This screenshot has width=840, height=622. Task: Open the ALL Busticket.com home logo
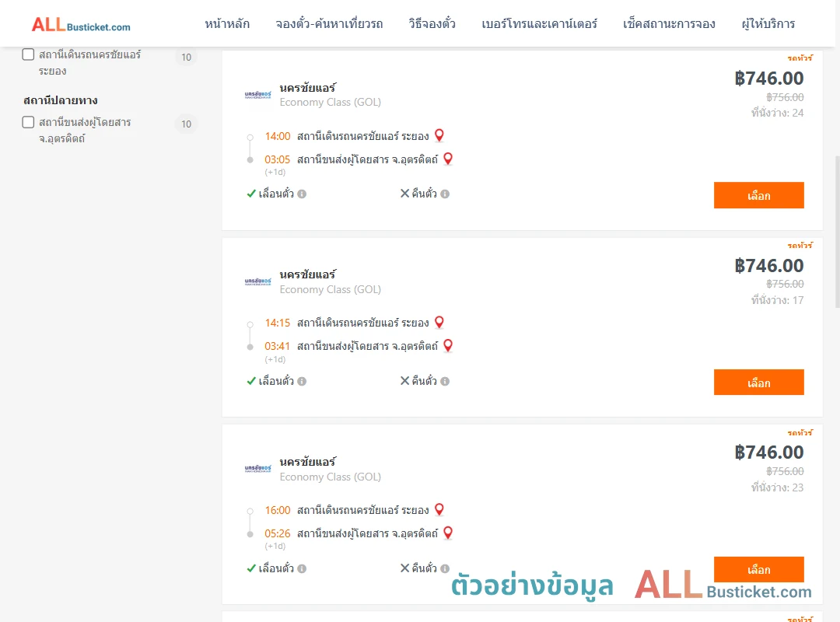pos(81,25)
